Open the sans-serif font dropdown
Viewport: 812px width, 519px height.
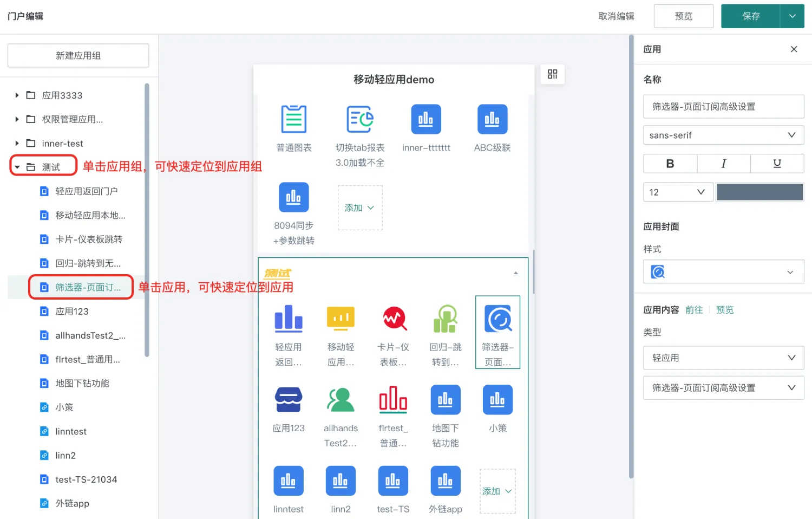[x=723, y=135]
